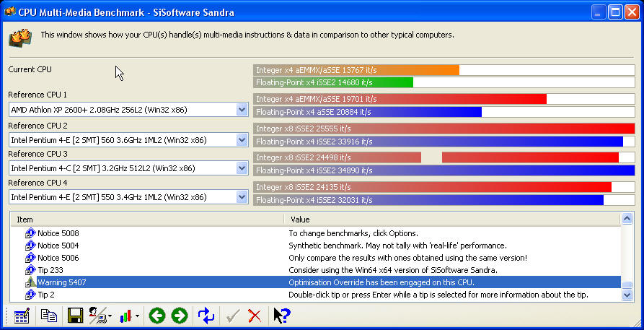The width and height of the screenshot is (644, 330).
Task: Click the Notice 5006 row icon
Action: pyautogui.click(x=30, y=258)
